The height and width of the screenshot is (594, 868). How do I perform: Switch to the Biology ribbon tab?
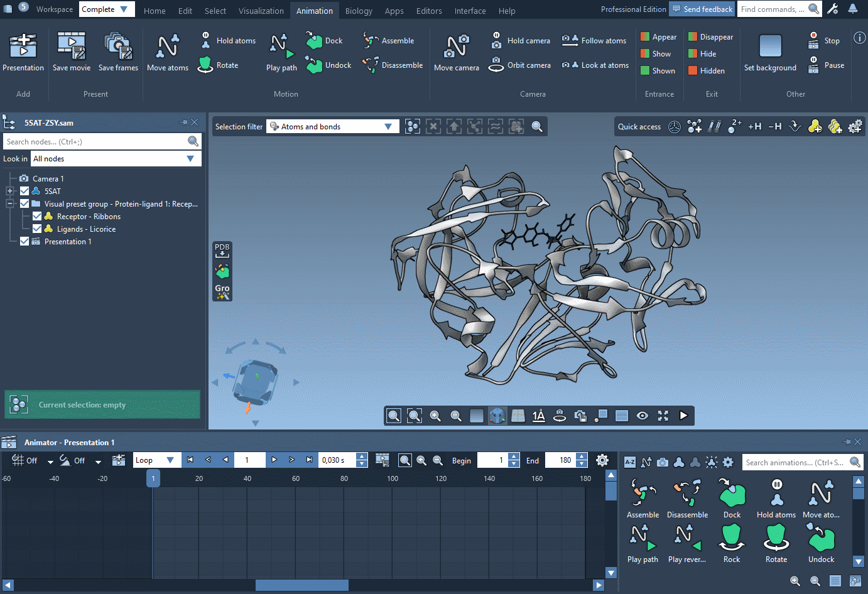[x=359, y=11]
